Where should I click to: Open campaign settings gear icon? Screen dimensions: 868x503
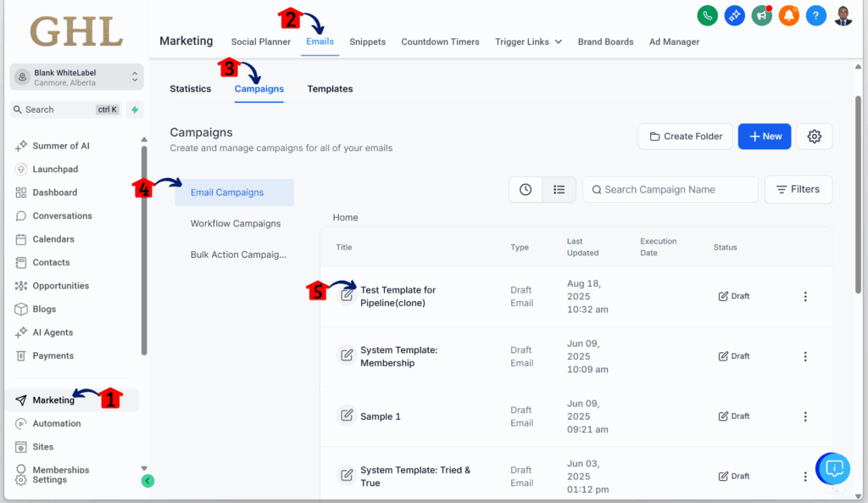(814, 137)
